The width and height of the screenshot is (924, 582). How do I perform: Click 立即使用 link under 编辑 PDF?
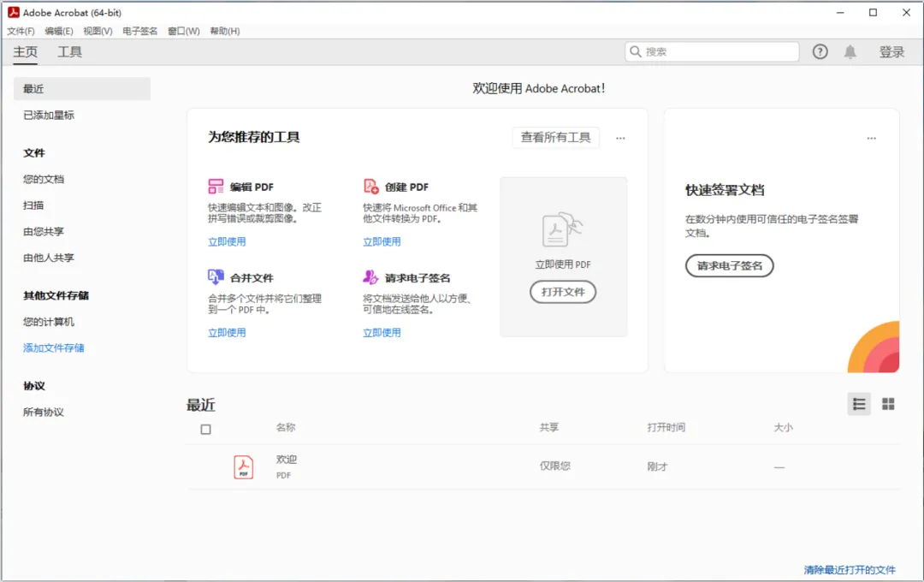point(227,241)
